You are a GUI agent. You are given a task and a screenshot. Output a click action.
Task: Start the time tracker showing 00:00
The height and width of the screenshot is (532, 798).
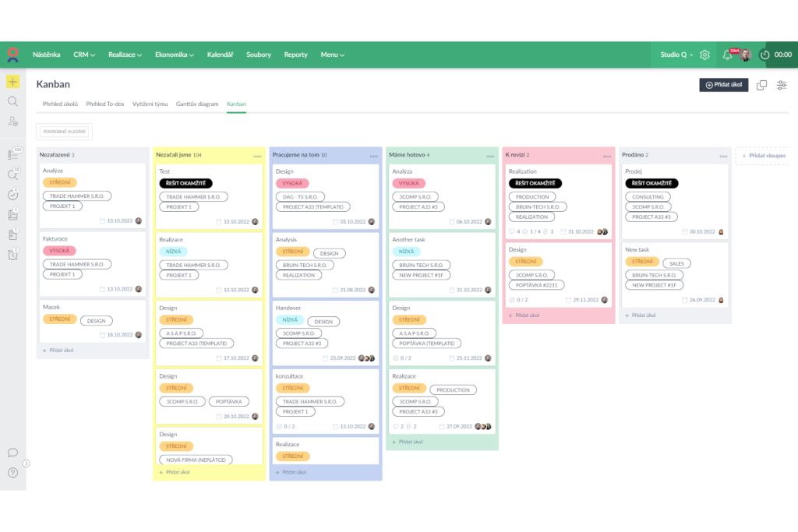point(775,55)
